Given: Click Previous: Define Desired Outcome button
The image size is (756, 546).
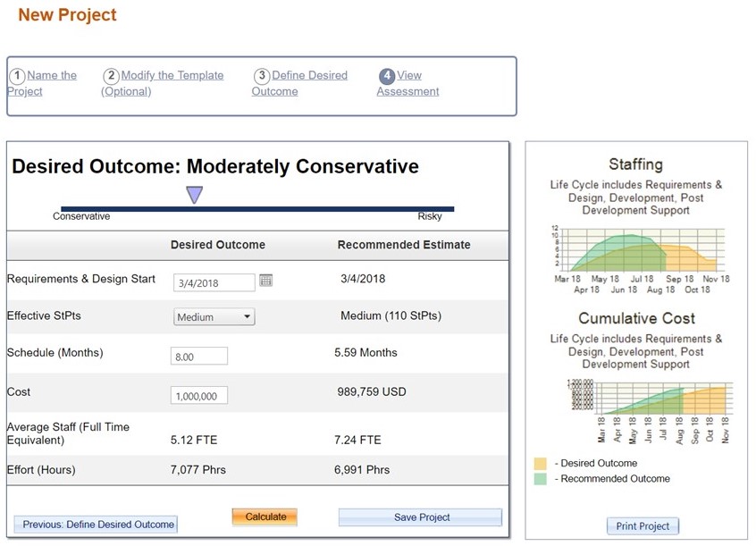Looking at the screenshot, I should (x=96, y=525).
